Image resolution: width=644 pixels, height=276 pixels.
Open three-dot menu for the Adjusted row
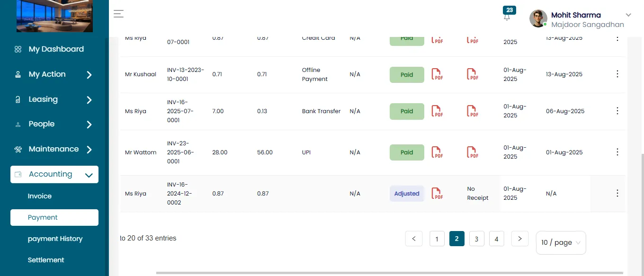pyautogui.click(x=617, y=193)
